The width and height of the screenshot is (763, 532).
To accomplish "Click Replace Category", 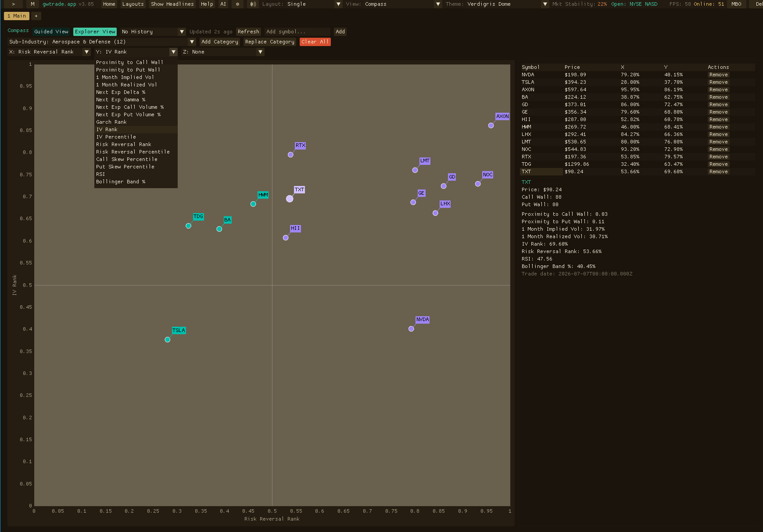I will click(270, 42).
